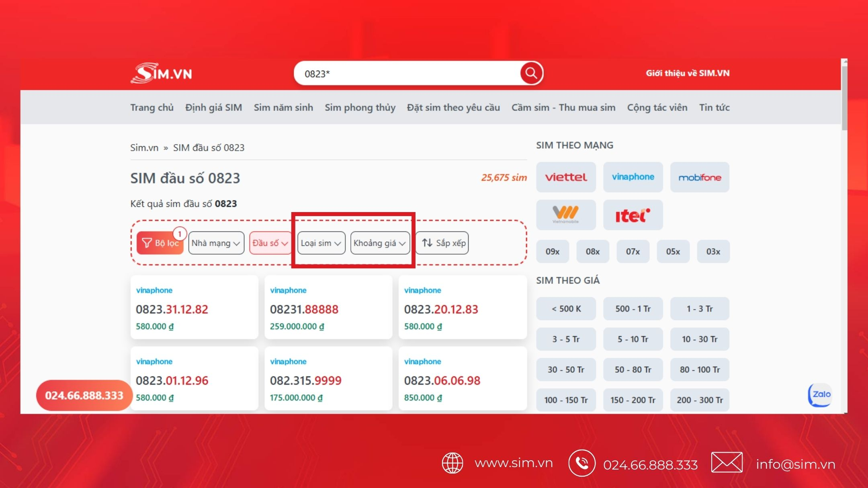Click the Sắp xếp sort button
This screenshot has height=488, width=868.
442,243
